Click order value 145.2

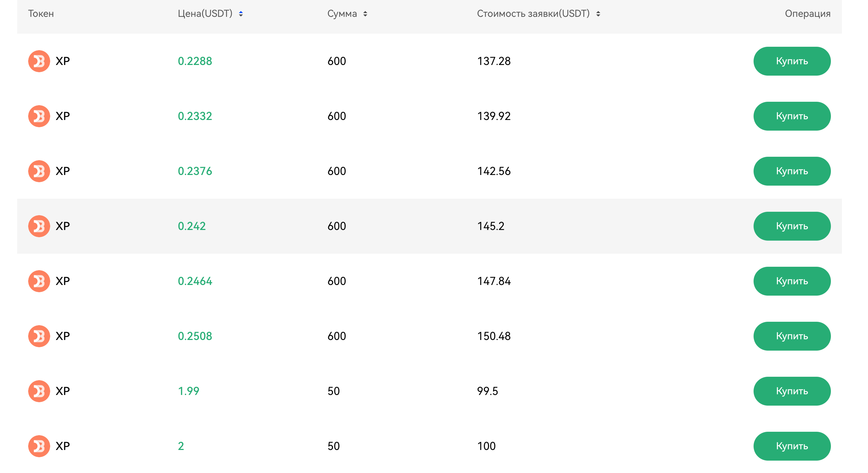(491, 226)
